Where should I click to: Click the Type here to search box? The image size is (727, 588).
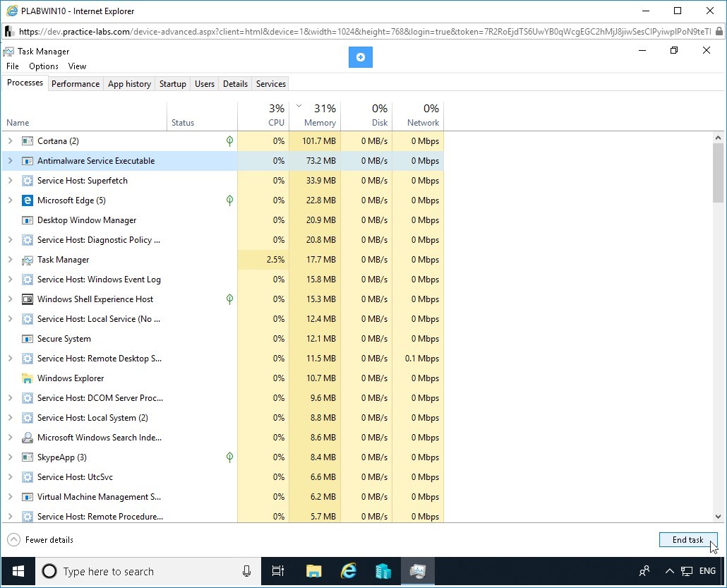click(x=148, y=571)
